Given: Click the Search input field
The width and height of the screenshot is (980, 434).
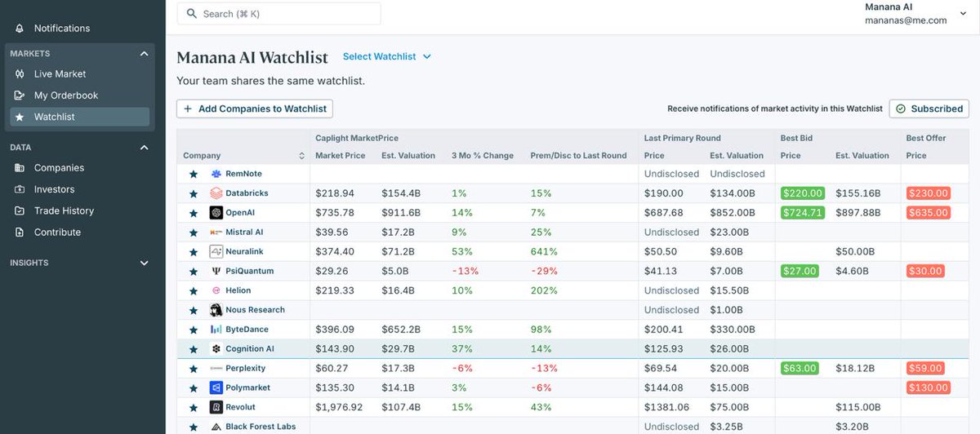Looking at the screenshot, I should click(x=278, y=14).
